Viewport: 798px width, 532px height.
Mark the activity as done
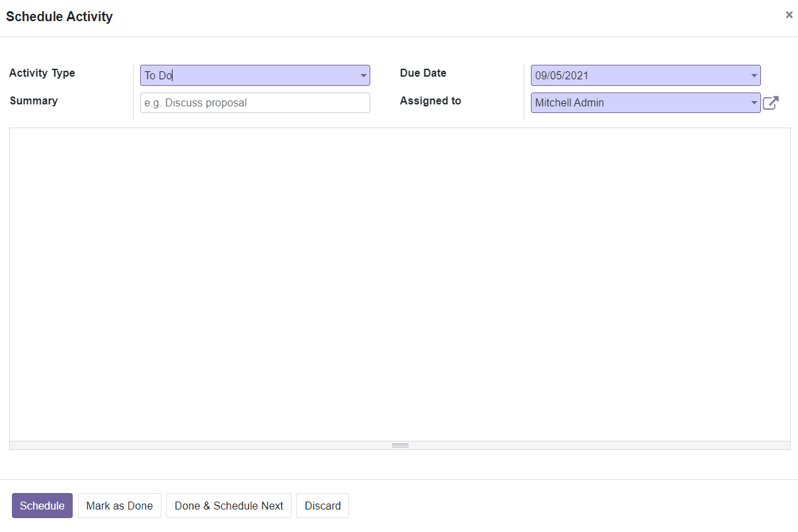click(119, 505)
